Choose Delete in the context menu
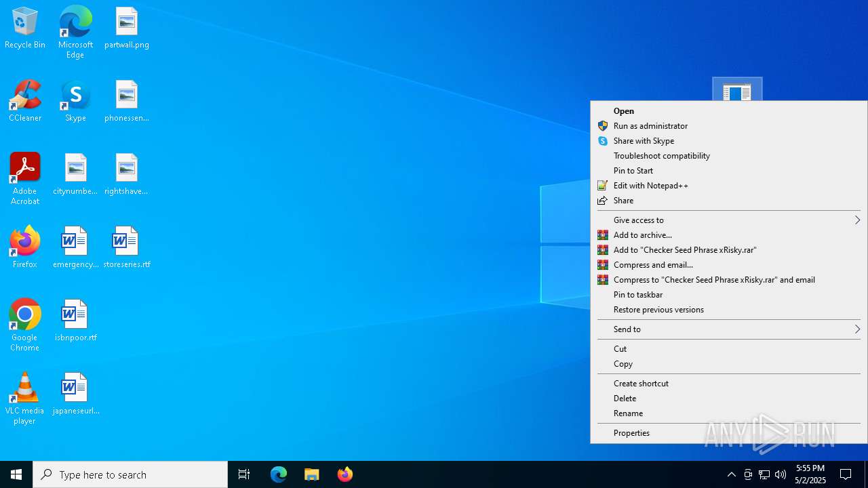The image size is (868, 488). pyautogui.click(x=729, y=399)
